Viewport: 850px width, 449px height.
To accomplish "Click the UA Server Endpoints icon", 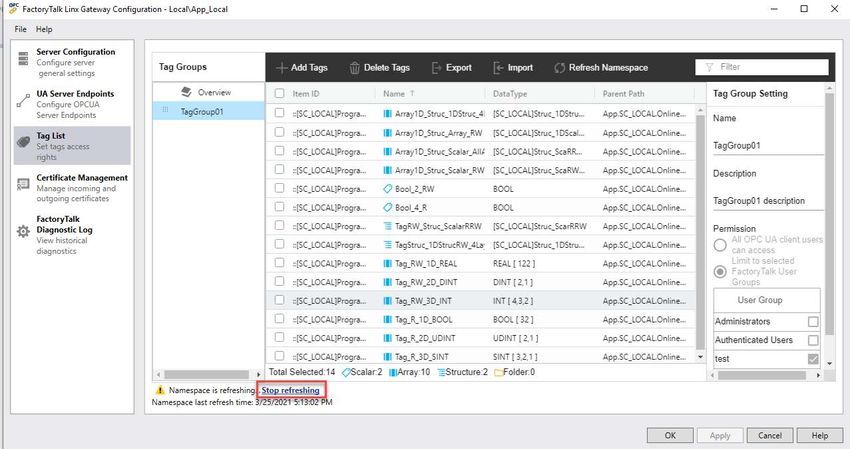I will click(23, 100).
